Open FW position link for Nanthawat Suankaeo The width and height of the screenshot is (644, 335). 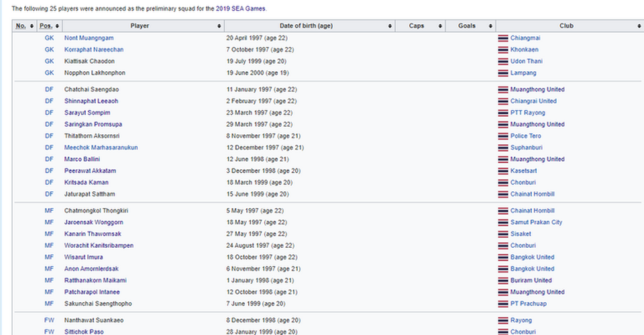[x=49, y=320]
